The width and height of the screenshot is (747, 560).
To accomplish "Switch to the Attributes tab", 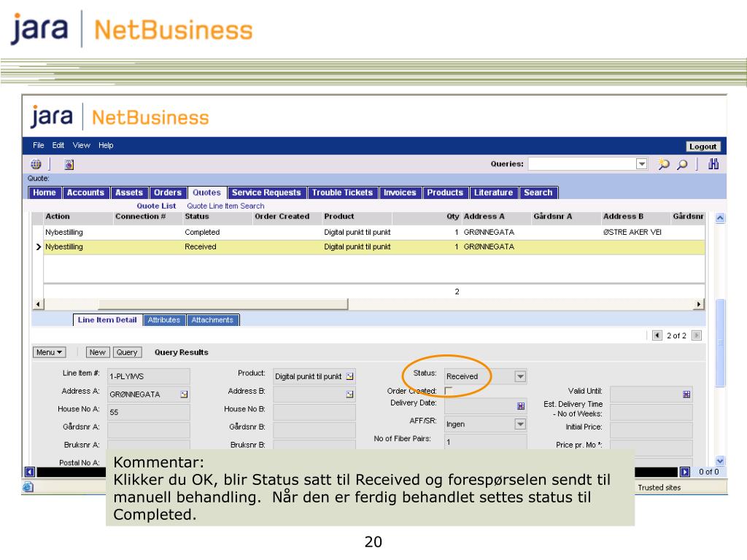I will click(x=164, y=320).
